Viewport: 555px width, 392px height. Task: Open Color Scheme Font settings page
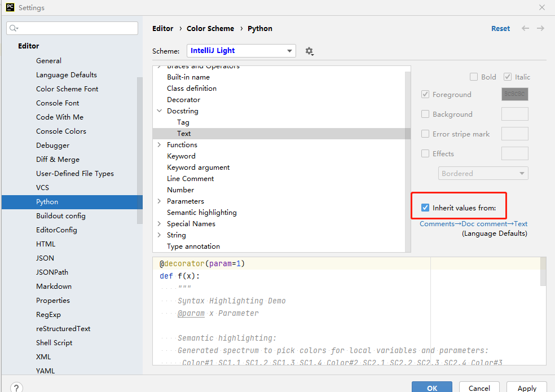pyautogui.click(x=67, y=89)
